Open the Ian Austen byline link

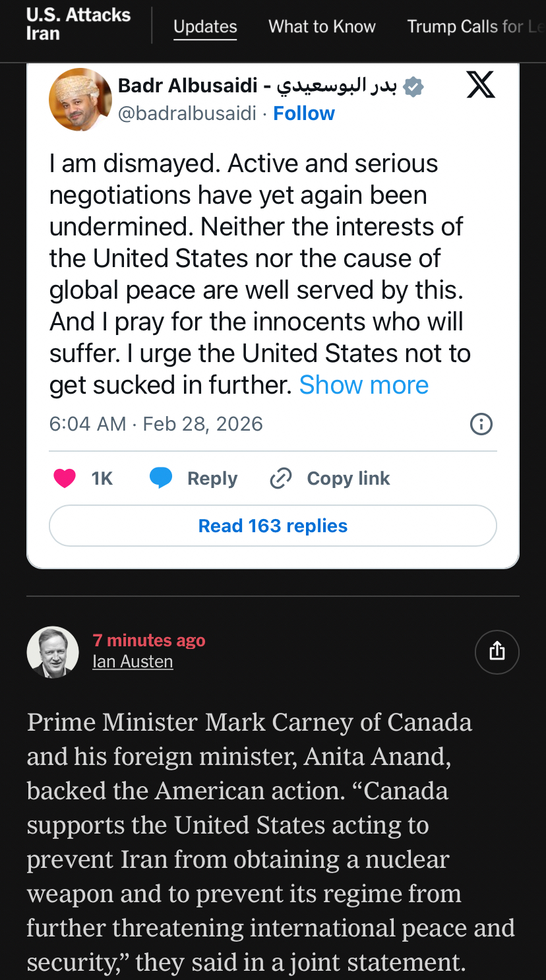pyautogui.click(x=133, y=661)
